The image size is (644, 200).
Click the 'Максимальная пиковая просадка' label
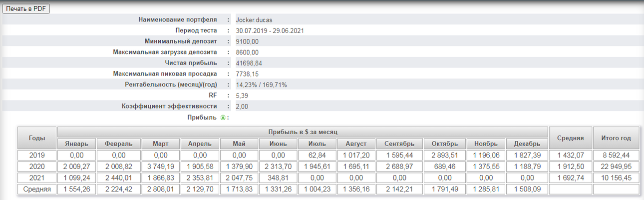[x=165, y=74]
